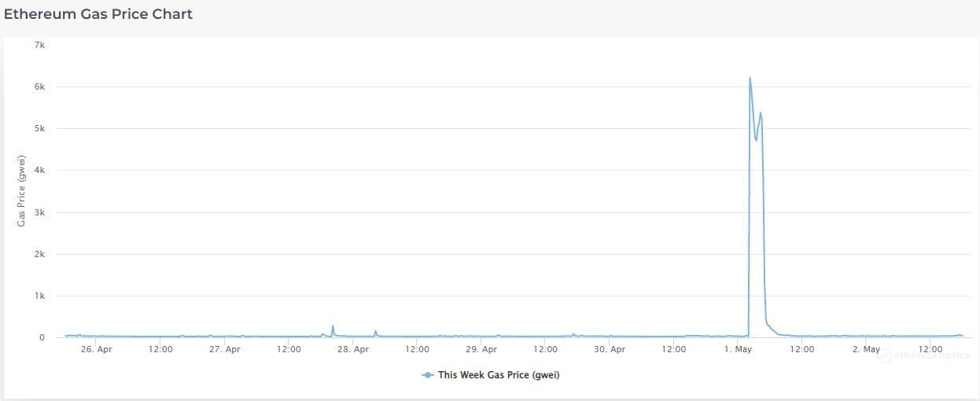The height and width of the screenshot is (401, 980).
Task: Toggle the This Week Gas Price legend label
Action: pyautogui.click(x=499, y=375)
